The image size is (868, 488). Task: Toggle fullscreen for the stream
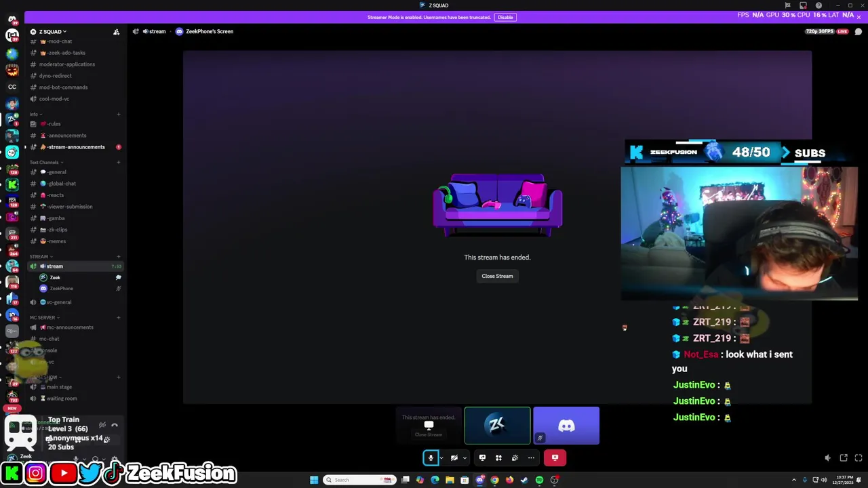[x=859, y=458]
